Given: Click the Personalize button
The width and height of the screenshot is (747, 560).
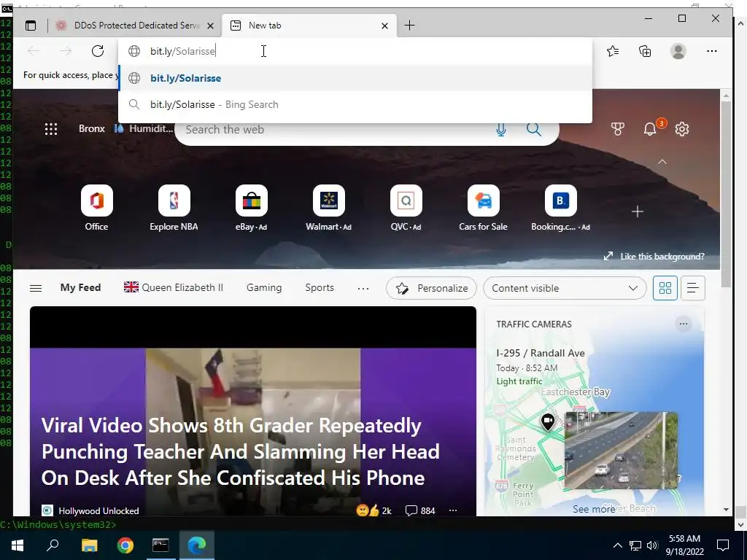Looking at the screenshot, I should pos(431,288).
